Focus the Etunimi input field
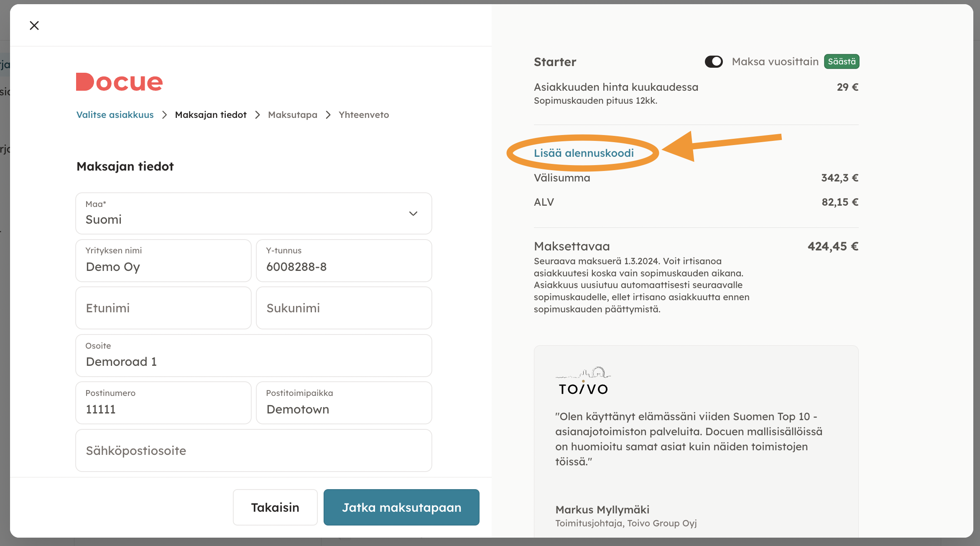 coord(163,308)
